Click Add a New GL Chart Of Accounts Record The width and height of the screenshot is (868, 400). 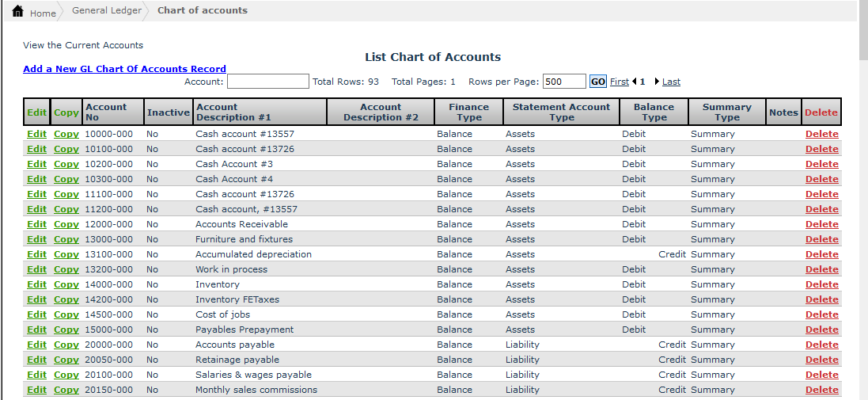coord(124,69)
